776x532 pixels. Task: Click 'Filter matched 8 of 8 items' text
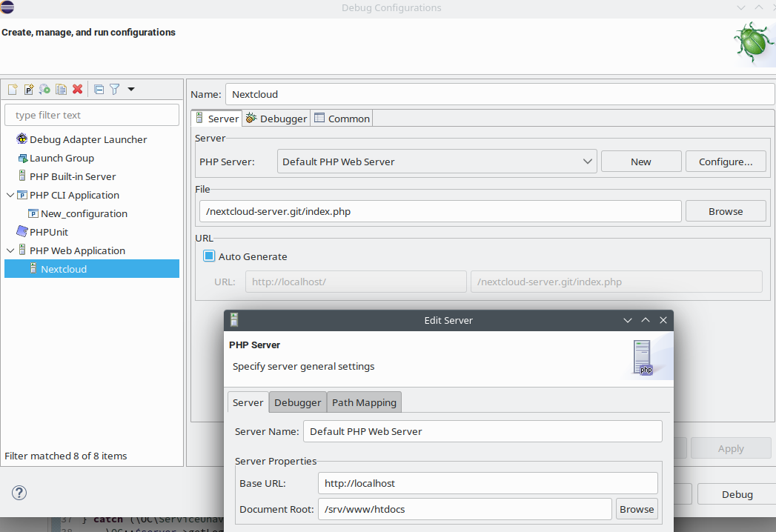(66, 456)
